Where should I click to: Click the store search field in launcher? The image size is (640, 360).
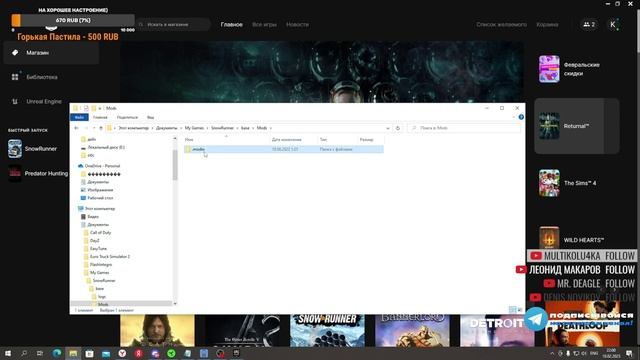click(x=173, y=24)
